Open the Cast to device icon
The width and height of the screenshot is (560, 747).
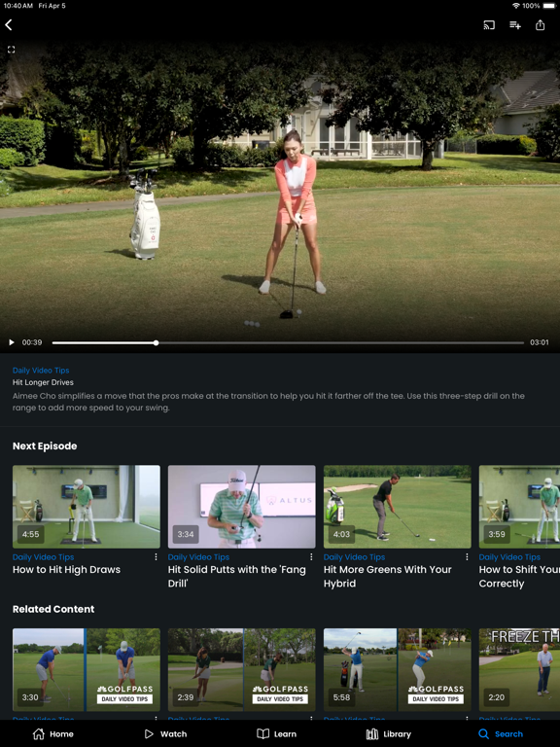point(489,24)
